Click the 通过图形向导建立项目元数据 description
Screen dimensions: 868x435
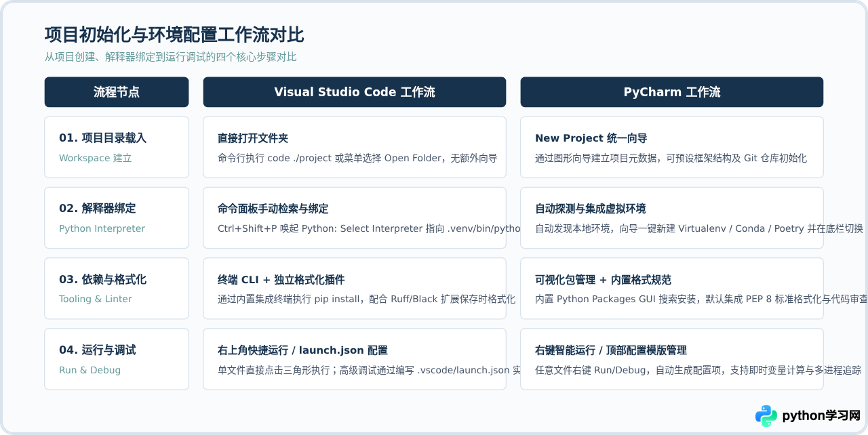coord(671,158)
